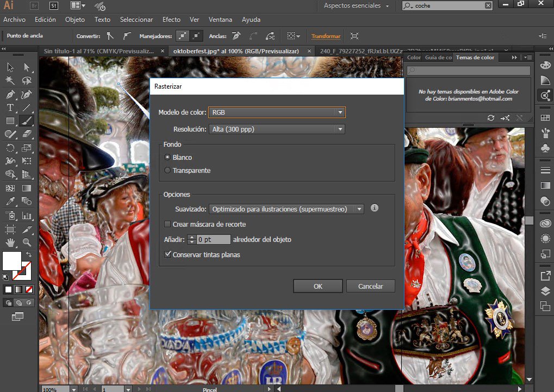
Task: Pick the Magic Wand tool
Action: pyautogui.click(x=10, y=80)
